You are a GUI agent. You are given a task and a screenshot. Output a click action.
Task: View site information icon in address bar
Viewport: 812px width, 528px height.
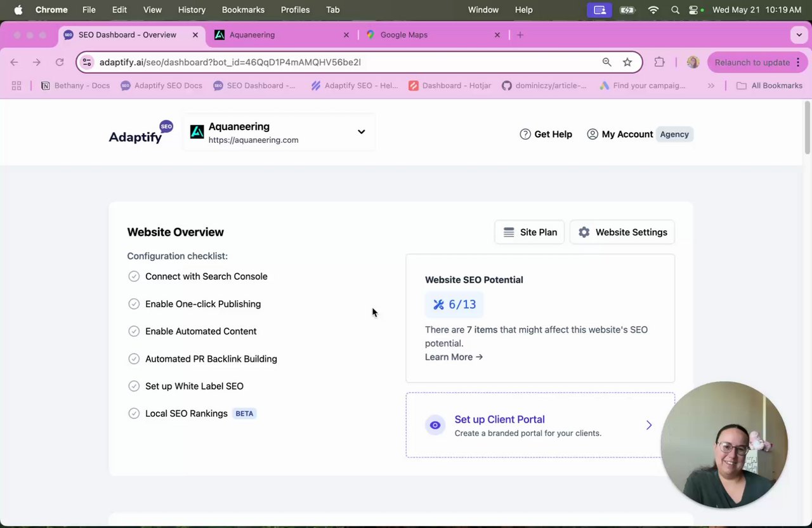[88, 62]
